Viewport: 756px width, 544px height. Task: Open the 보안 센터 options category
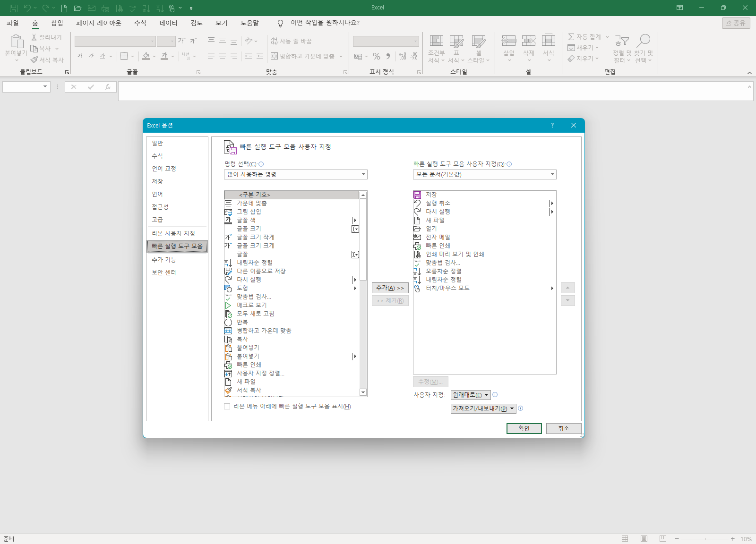pos(177,272)
